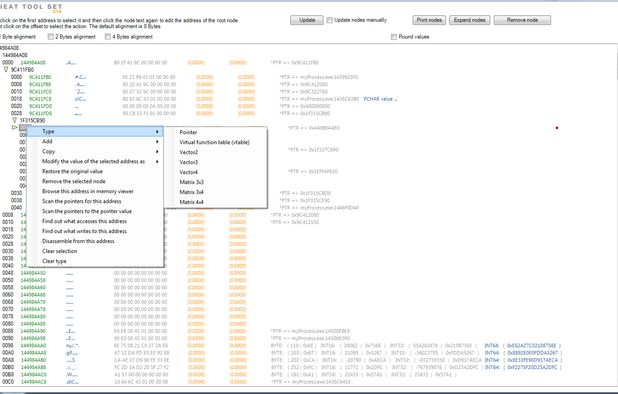Click the Remove node button

(522, 20)
